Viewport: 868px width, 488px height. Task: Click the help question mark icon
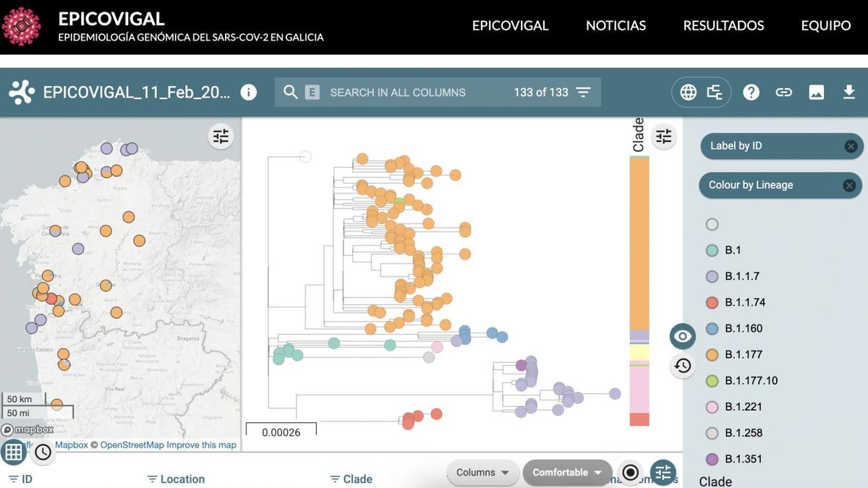[x=751, y=93]
